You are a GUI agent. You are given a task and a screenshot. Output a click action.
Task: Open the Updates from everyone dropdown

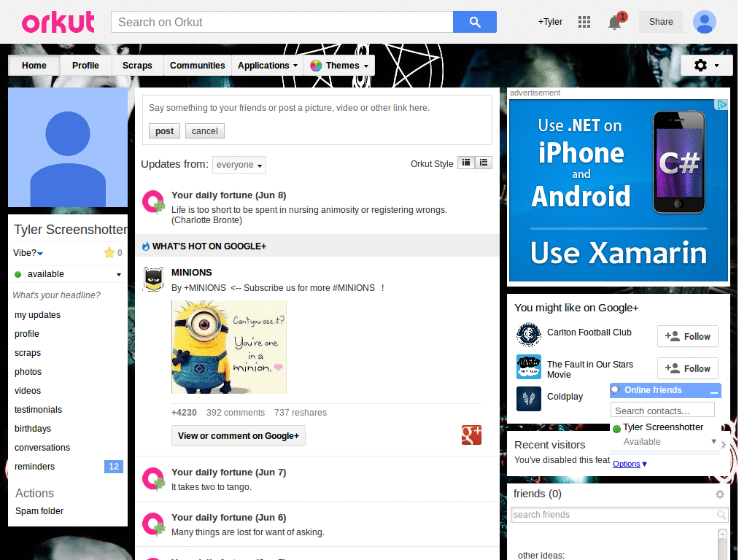click(x=239, y=165)
